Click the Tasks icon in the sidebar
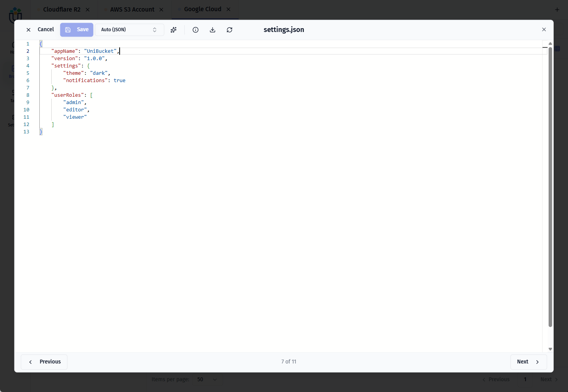The image size is (568, 392). point(13,93)
